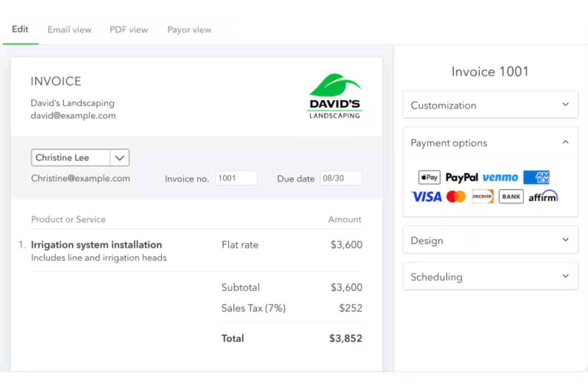Pick the VISA card logo
Viewport: 588px width, 392px height.
(426, 197)
